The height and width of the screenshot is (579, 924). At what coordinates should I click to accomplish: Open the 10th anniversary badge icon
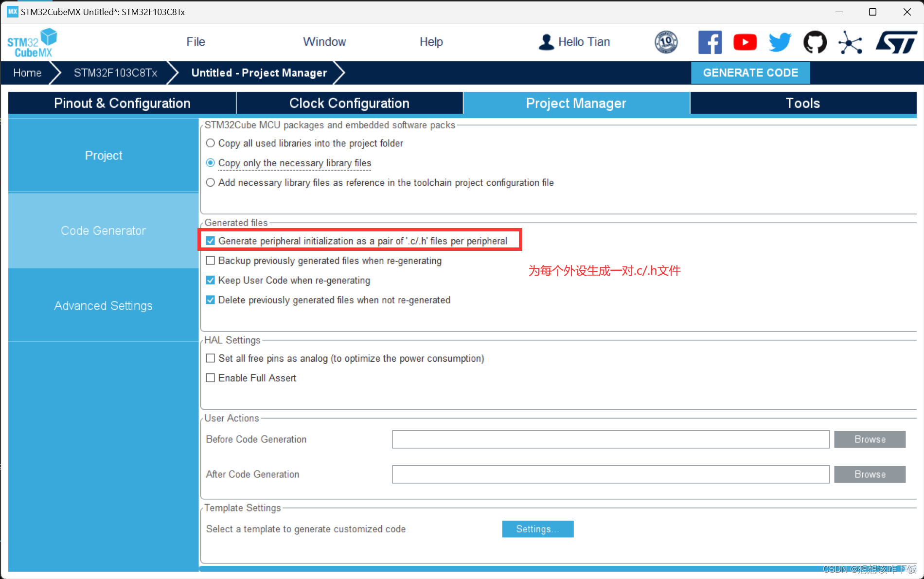[666, 42]
